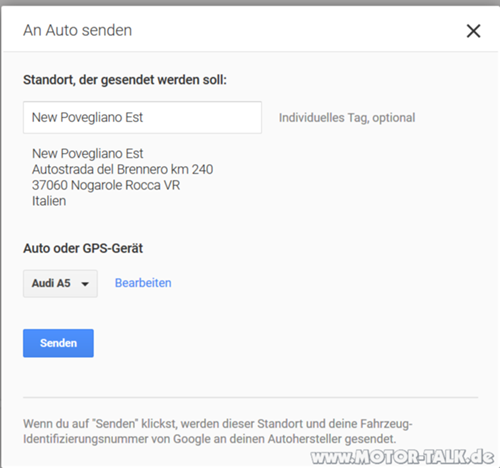Select the Autostrada del Brennero km 240 line
The width and height of the screenshot is (500, 468).
[x=122, y=169]
